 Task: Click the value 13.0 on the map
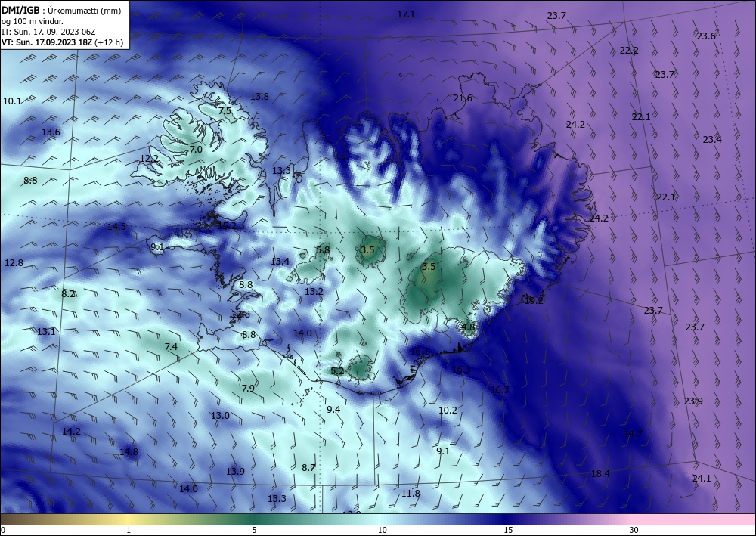(x=220, y=416)
